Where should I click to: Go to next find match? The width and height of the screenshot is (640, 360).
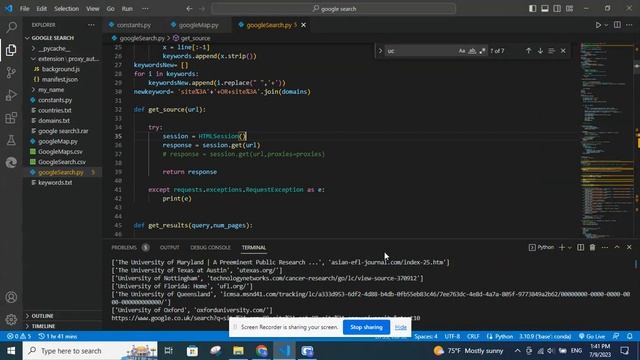[540, 51]
